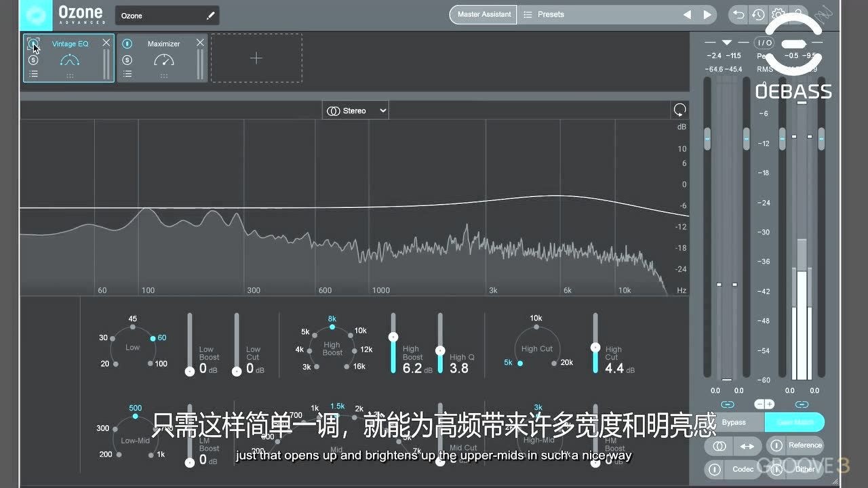Select 60 Hz on the Low frequency dial
This screenshot has height=488, width=868.
(154, 338)
